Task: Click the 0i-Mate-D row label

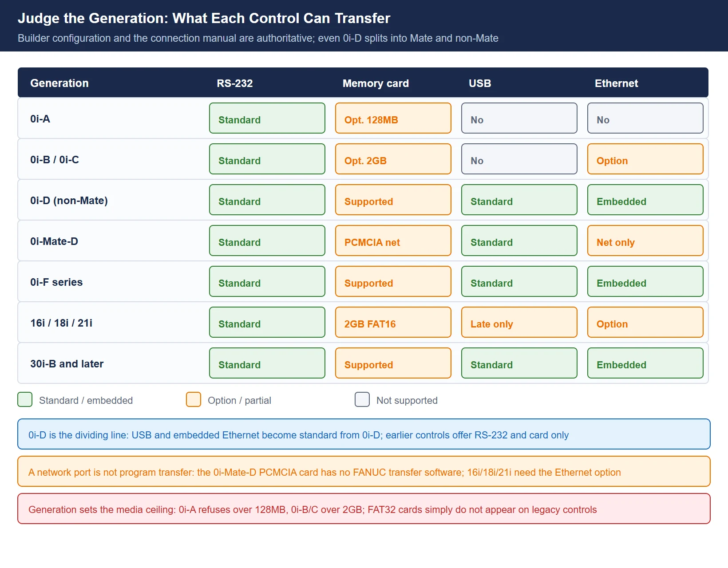Action: click(x=54, y=241)
